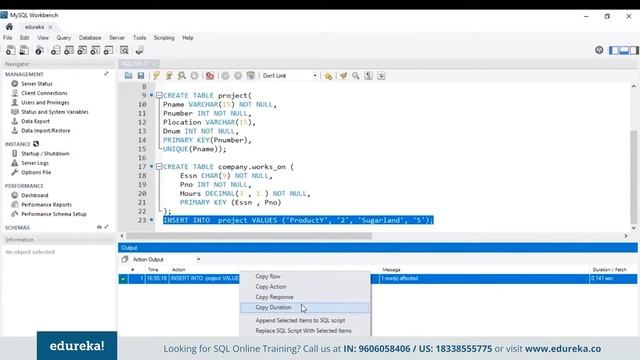
Task: Choose Append Selected Items to SQL script
Action: [x=304, y=320]
